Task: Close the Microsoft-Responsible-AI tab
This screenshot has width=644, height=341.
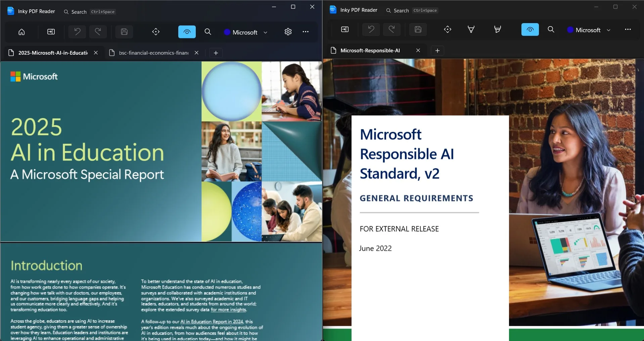Action: click(x=418, y=50)
